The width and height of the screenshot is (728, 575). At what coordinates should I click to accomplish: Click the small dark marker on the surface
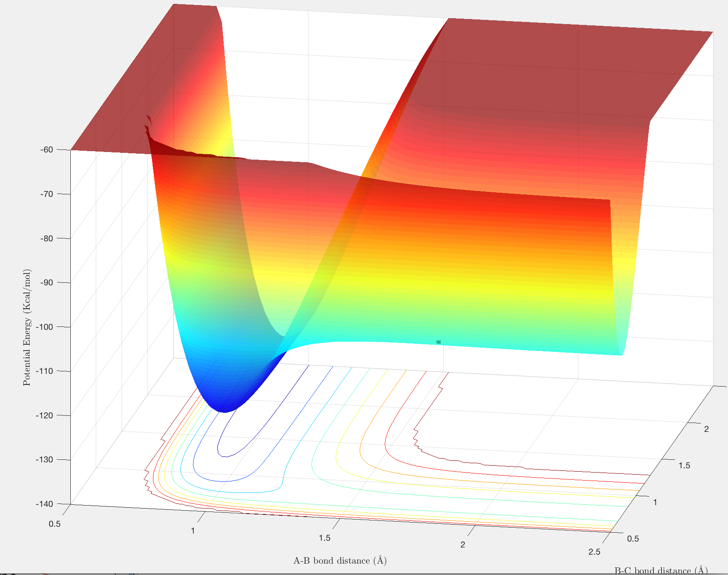(439, 342)
